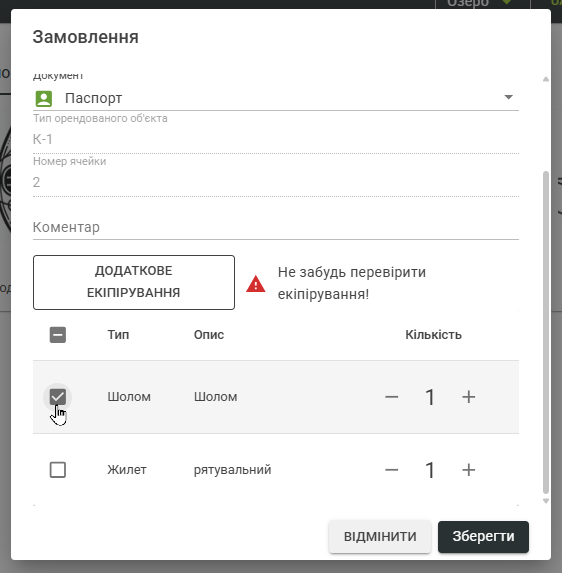Viewport: 562px width, 573px height.
Task: Click the dialog's vertical scrollbar thumb
Action: (546, 333)
